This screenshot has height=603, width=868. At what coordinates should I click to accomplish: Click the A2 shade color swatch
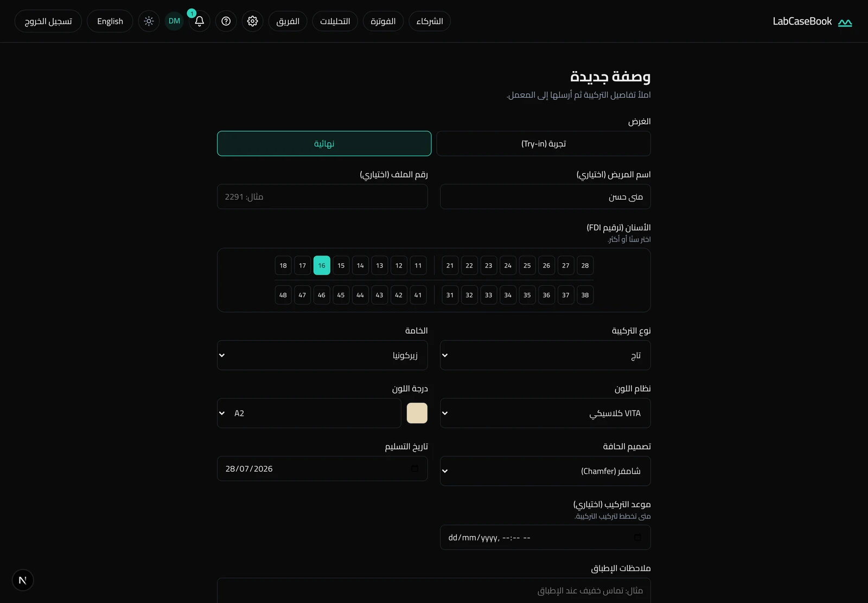click(417, 413)
